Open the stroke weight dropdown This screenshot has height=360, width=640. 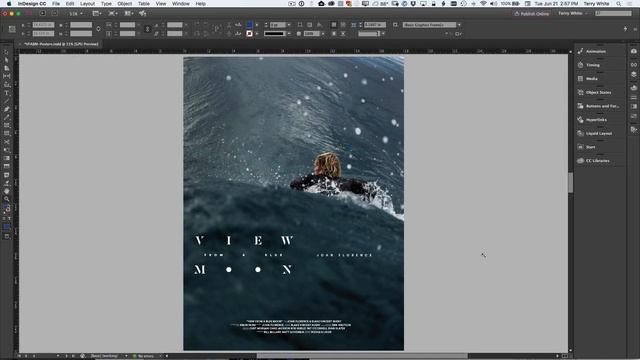pyautogui.click(x=289, y=25)
